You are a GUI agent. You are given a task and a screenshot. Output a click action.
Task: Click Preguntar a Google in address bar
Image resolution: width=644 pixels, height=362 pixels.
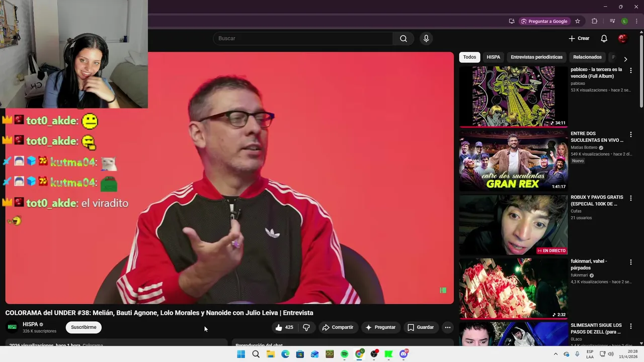coord(544,21)
